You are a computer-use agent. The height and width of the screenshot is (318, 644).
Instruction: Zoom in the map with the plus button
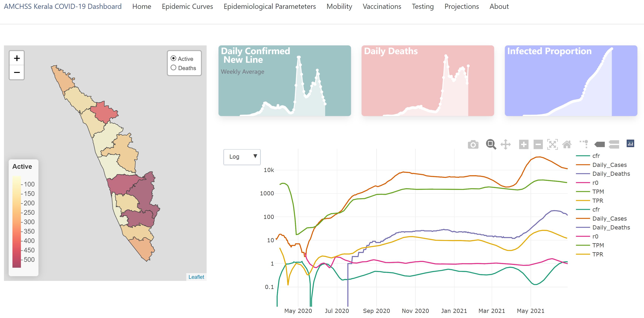[x=17, y=58]
